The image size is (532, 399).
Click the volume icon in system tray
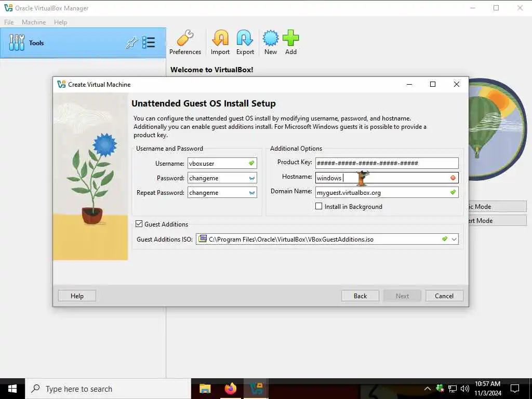pos(464,389)
